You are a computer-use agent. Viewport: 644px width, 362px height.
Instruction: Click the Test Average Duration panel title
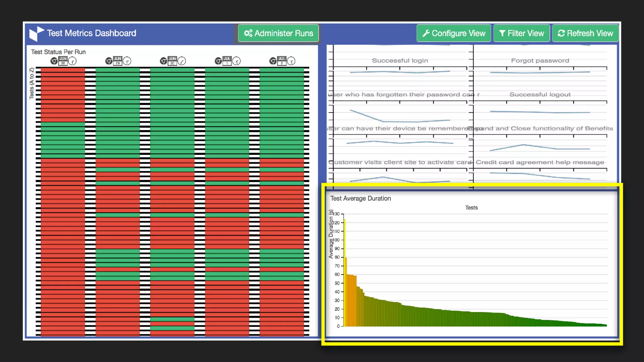coord(360,198)
